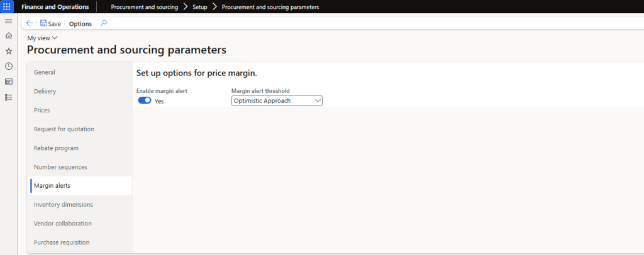This screenshot has height=255, width=644.
Task: Open Modules list icon in sidebar
Action: [x=8, y=97]
